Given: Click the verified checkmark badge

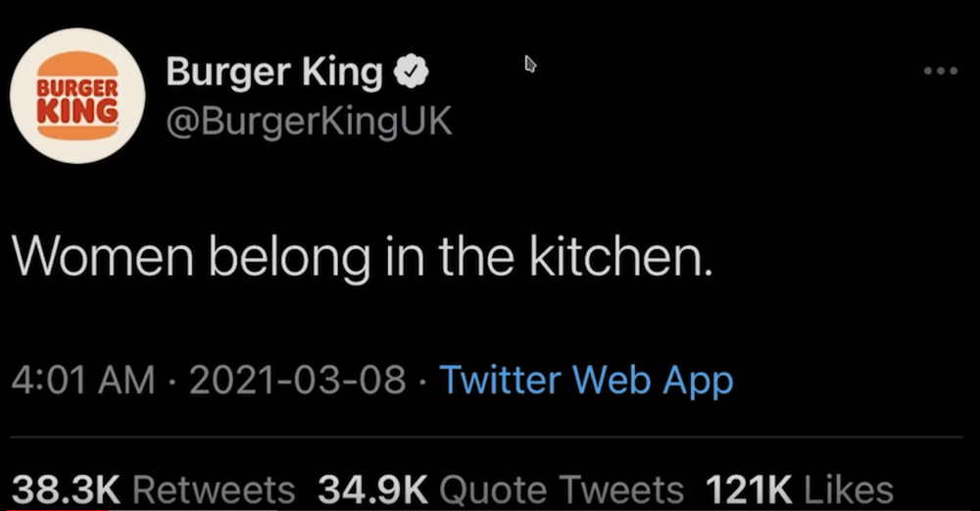Looking at the screenshot, I should coord(409,72).
